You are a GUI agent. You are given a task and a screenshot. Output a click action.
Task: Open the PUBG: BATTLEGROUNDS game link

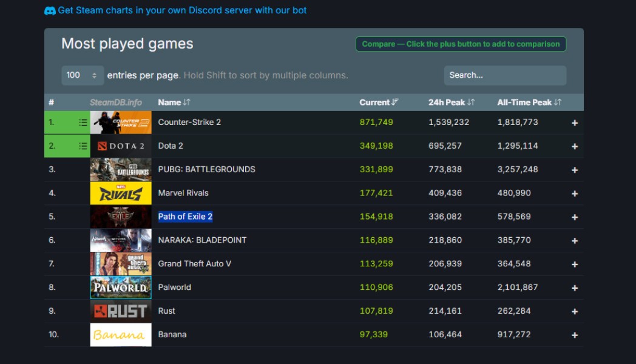coord(206,169)
